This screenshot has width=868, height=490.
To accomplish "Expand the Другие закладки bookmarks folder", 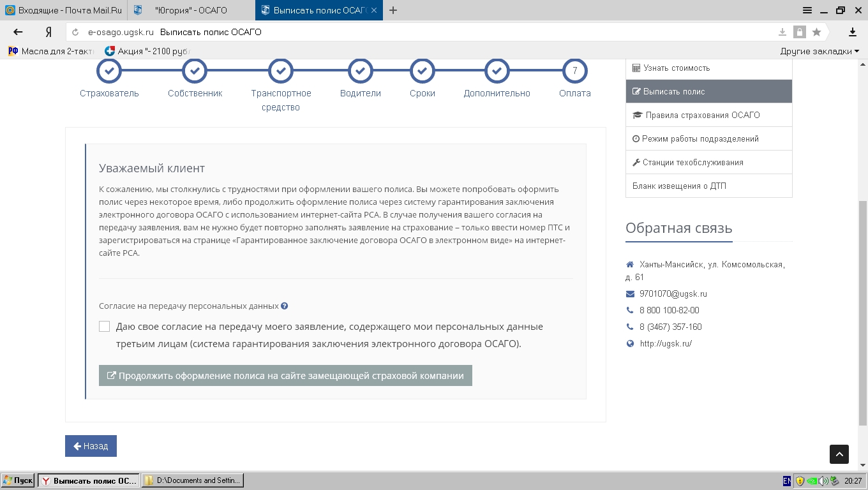I will pos(819,51).
